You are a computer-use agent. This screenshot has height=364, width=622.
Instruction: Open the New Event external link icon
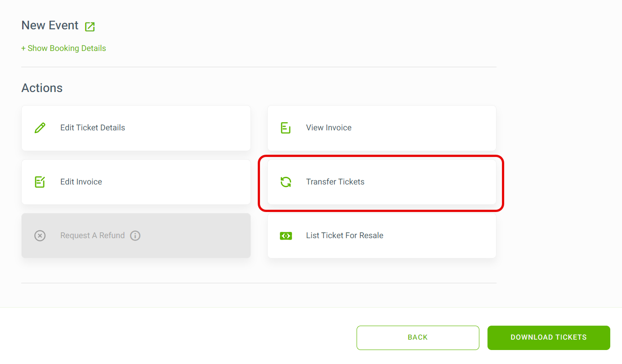[x=90, y=27]
